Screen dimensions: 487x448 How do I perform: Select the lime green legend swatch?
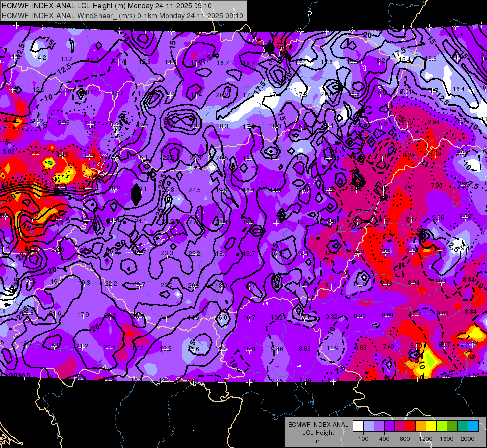click(442, 426)
